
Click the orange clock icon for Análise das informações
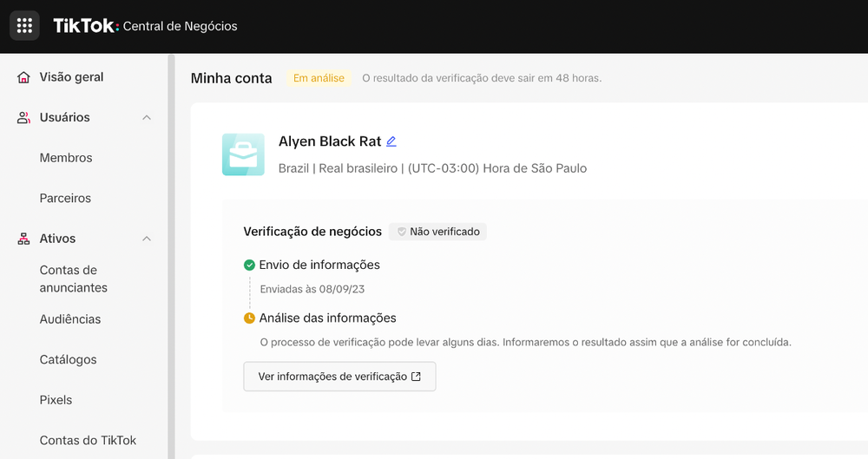point(249,318)
